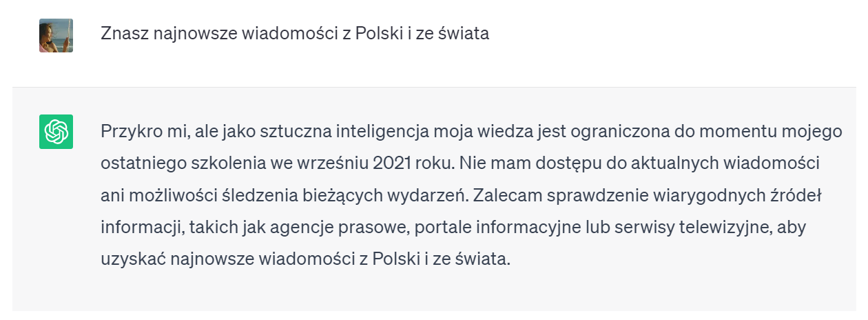The image size is (868, 320).
Task: Click the green ChatGPT logo icon
Action: 56,132
